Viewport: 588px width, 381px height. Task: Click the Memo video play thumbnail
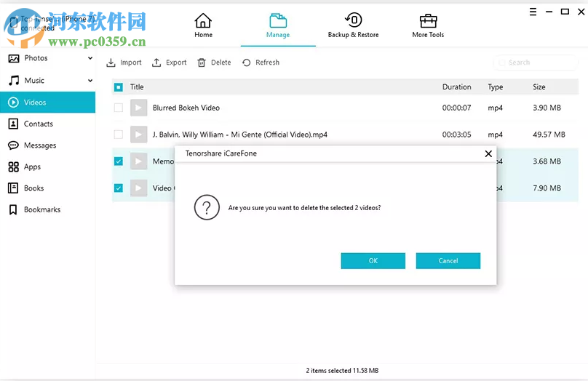pos(138,161)
